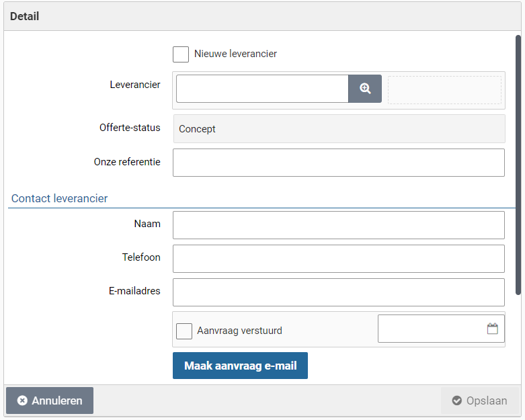Screen dimensions: 525x420
Task: Click the vertical scrollbar of the form
Action: pos(518,165)
